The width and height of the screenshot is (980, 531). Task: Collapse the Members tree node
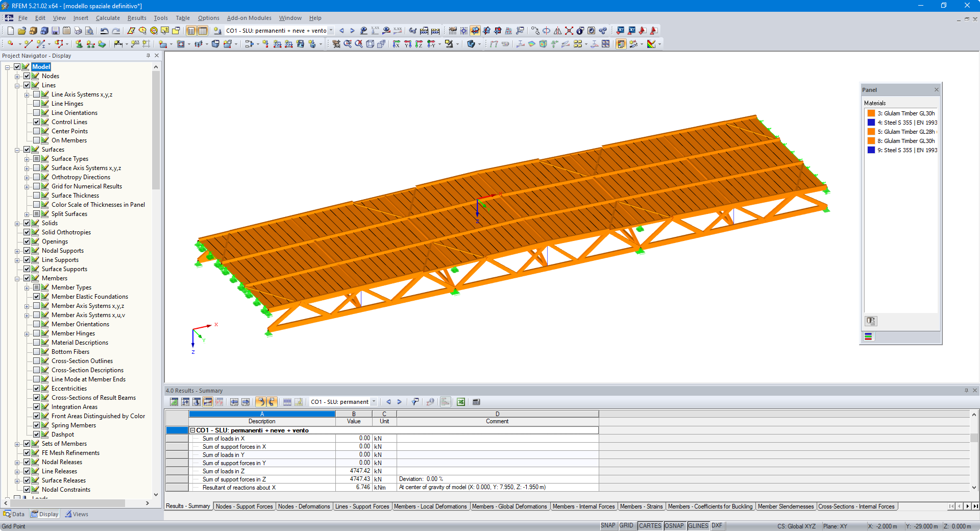[x=17, y=278]
